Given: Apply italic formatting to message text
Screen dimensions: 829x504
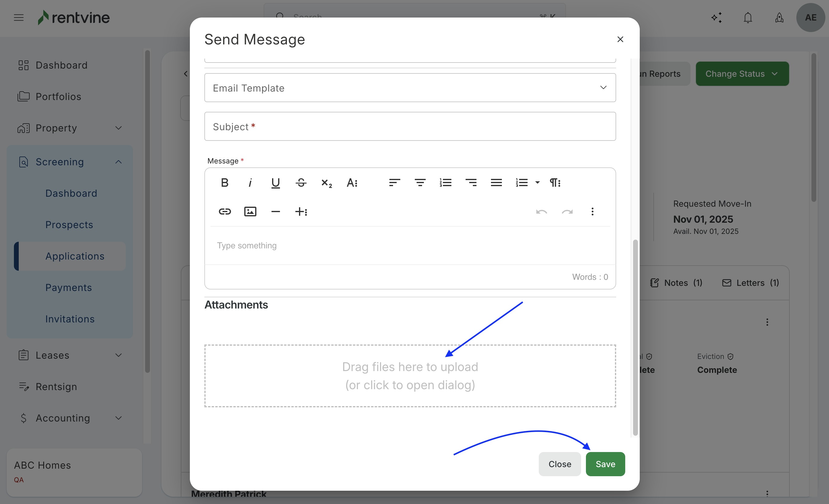Looking at the screenshot, I should pos(250,183).
